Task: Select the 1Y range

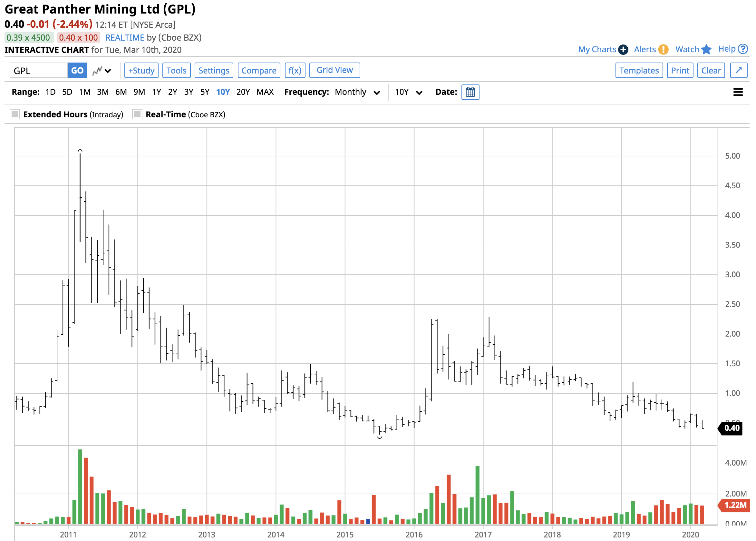Action: click(x=157, y=92)
